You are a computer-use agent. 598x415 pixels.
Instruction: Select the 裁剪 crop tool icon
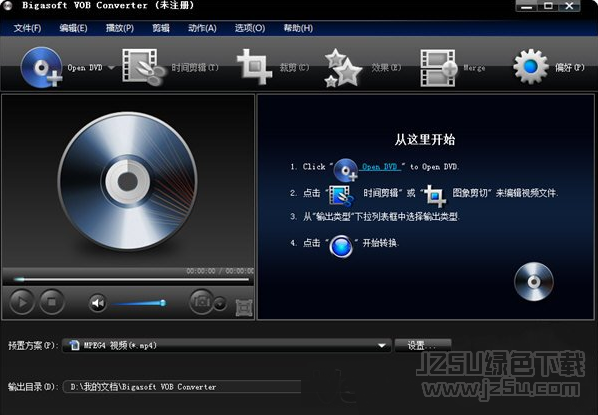255,67
